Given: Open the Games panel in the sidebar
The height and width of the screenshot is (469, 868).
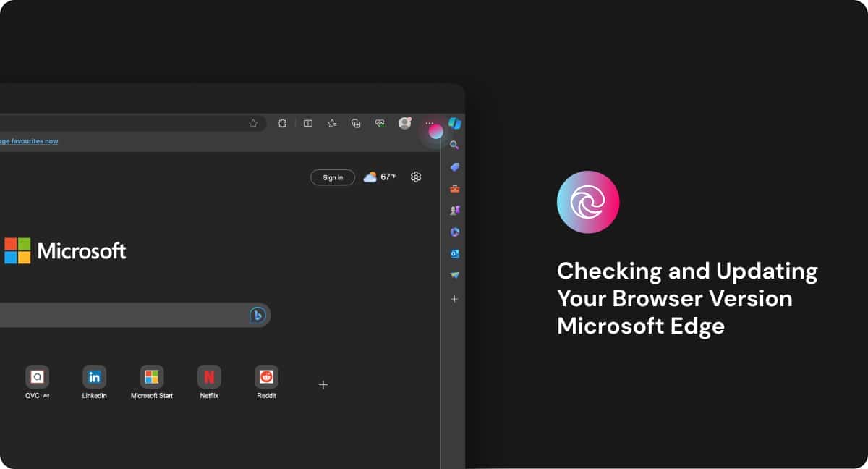Looking at the screenshot, I should [455, 210].
